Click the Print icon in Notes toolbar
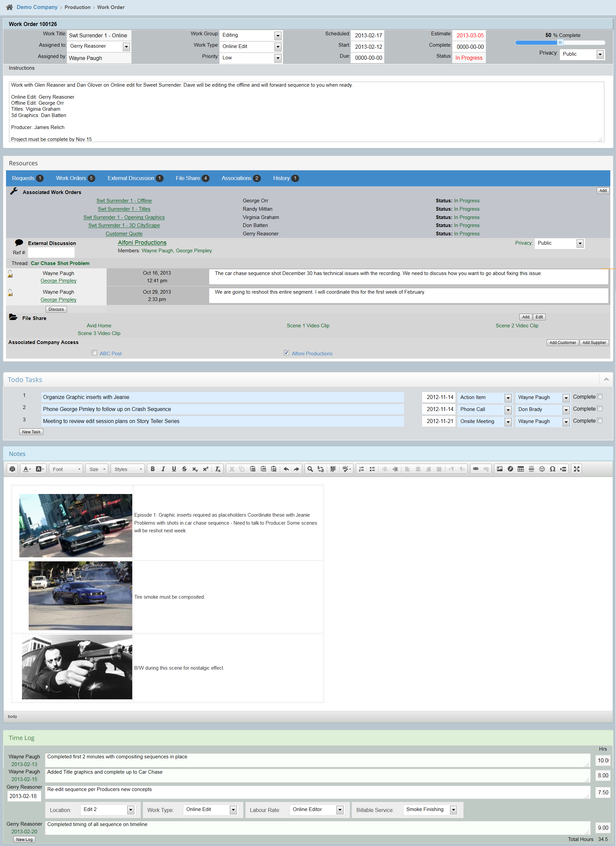This screenshot has height=846, width=616. (x=12, y=469)
